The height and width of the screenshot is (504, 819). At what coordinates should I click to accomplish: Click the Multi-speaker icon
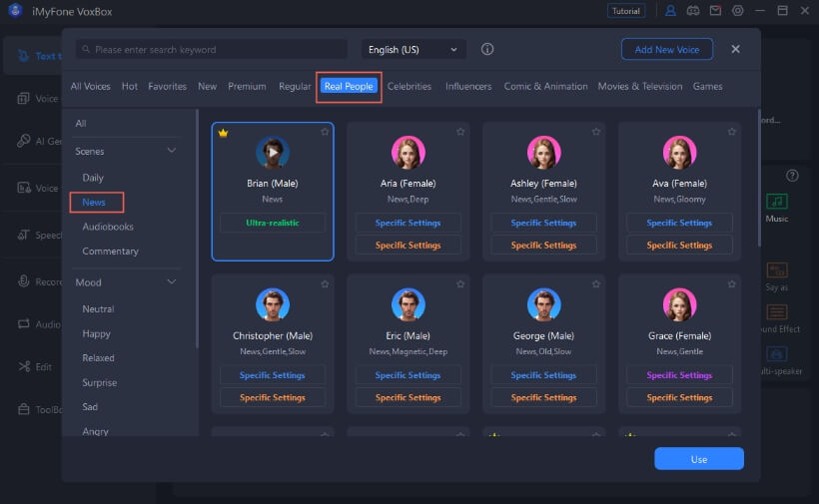777,354
